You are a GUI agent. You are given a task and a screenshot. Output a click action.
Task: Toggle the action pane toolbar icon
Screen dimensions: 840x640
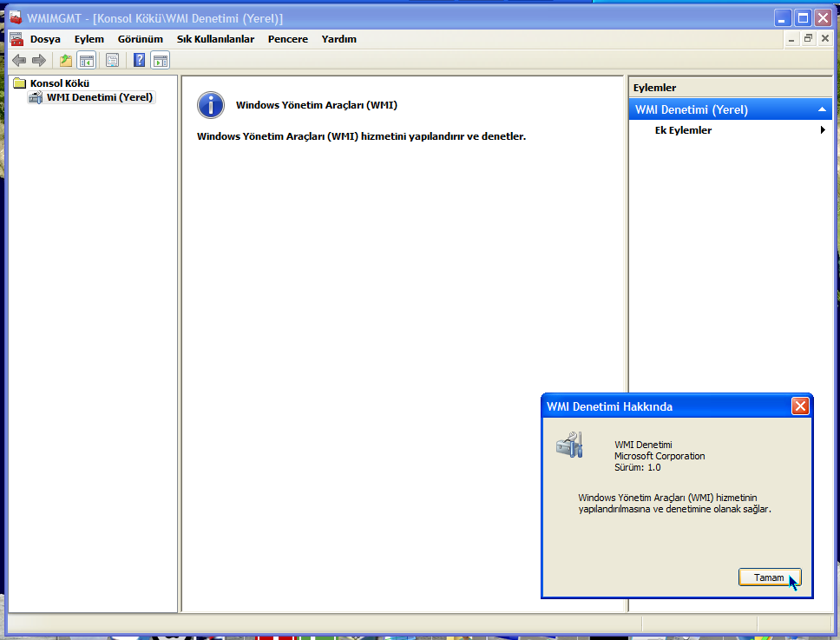point(161,61)
